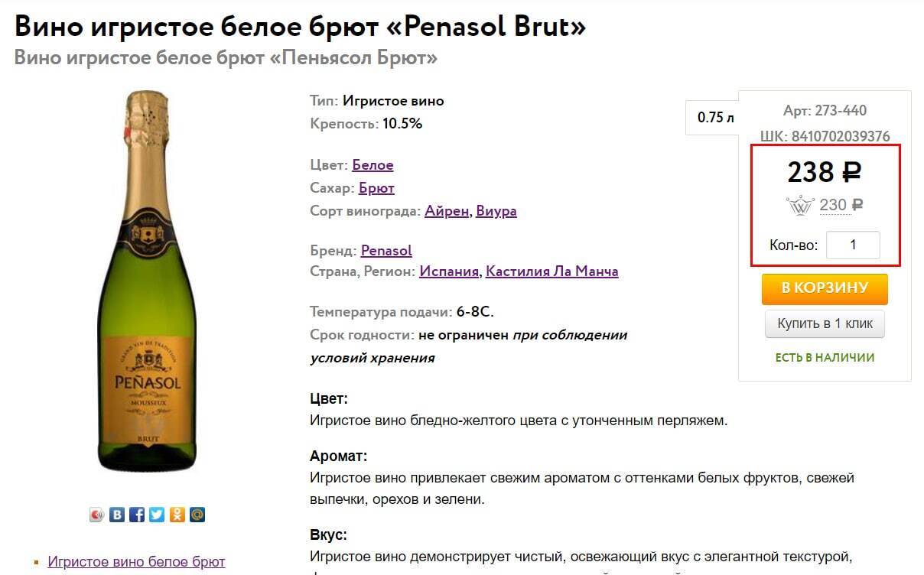The width and height of the screenshot is (924, 575).
Task: Add wine with the «В корзину» button
Action: coord(825,288)
